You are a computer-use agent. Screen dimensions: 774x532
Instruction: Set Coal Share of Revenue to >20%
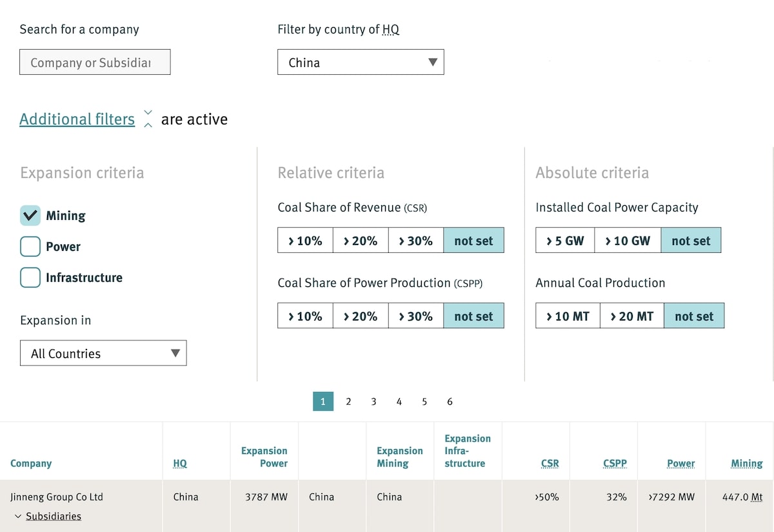(x=361, y=241)
